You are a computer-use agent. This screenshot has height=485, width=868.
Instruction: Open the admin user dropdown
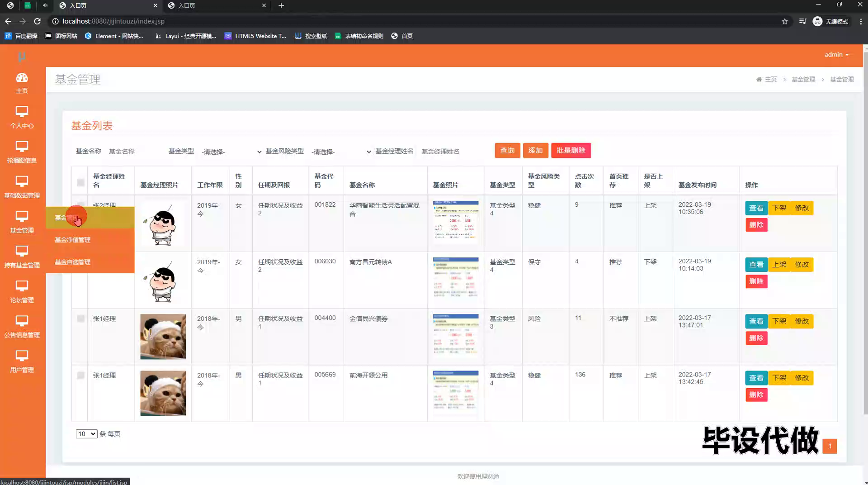tap(836, 54)
